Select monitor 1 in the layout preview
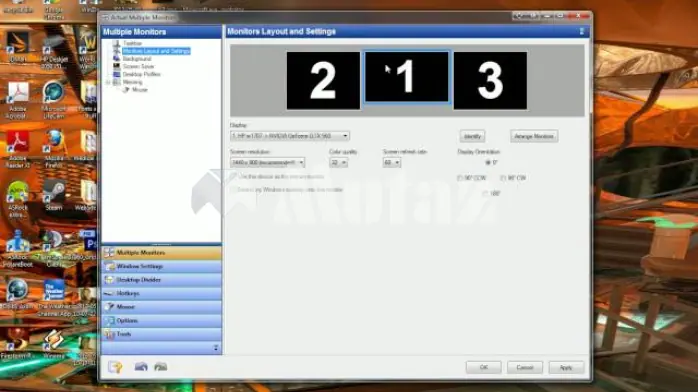 coord(406,77)
